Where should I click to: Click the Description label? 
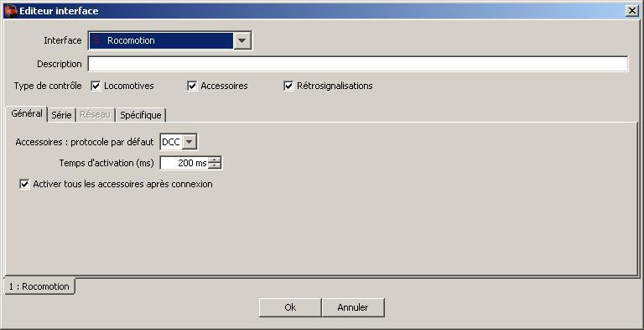point(60,64)
